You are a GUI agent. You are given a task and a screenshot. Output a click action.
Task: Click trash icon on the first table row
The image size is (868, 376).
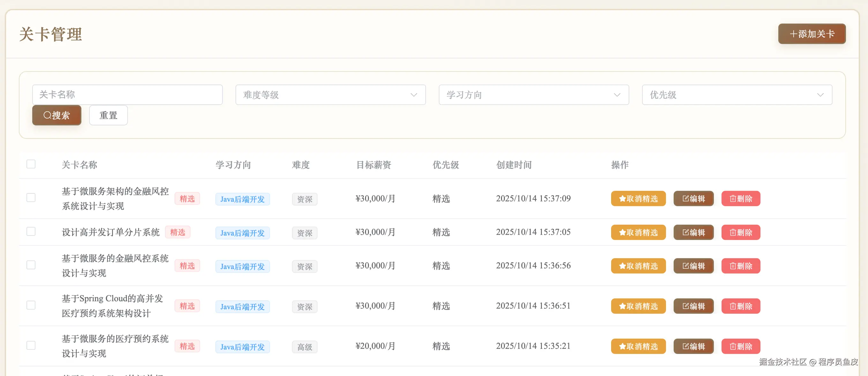[733, 199]
